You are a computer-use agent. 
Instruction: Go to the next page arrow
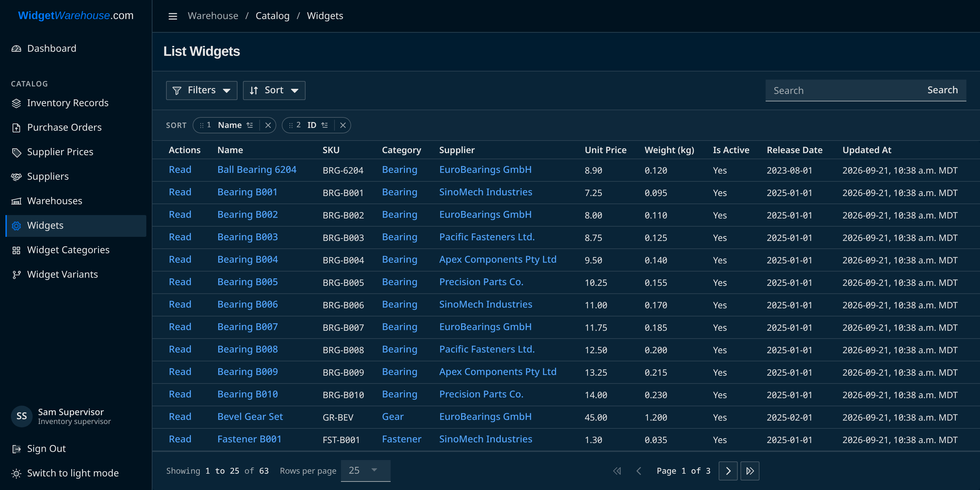(x=728, y=471)
